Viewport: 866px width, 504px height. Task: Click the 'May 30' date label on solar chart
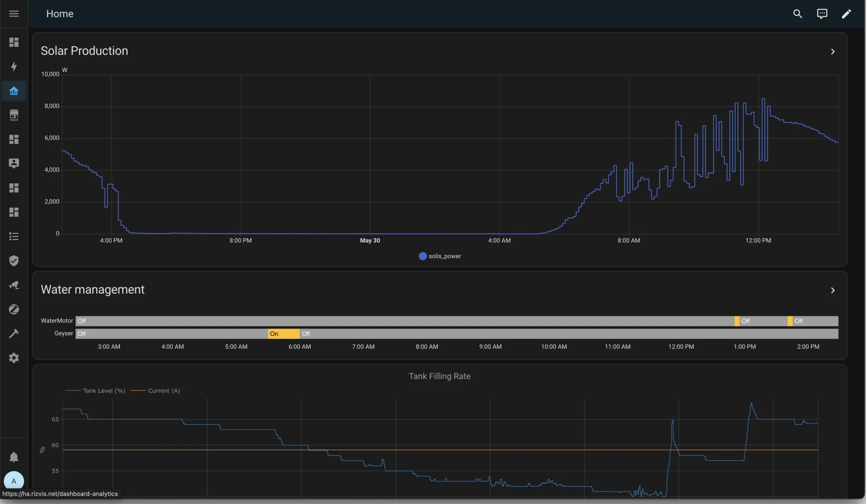click(370, 240)
